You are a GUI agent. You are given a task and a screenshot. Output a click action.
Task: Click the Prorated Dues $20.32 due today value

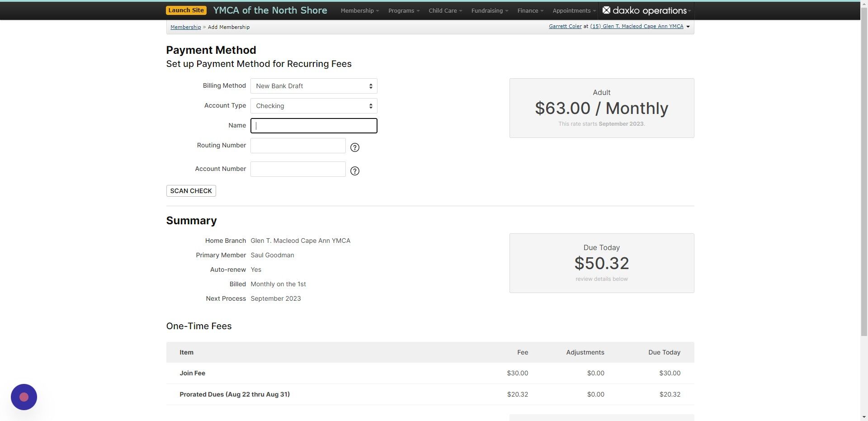tap(670, 394)
